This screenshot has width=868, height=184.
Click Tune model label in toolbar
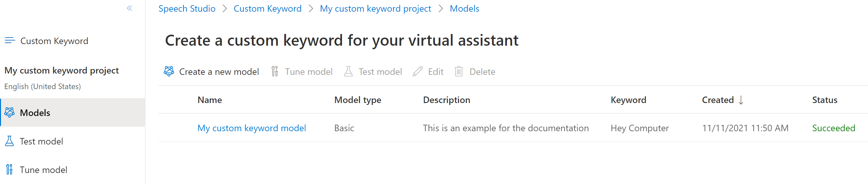tap(309, 72)
